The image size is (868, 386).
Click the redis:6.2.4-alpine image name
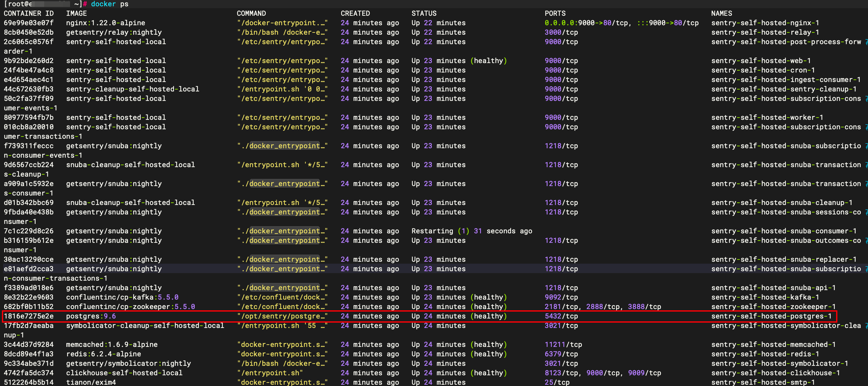coord(103,354)
